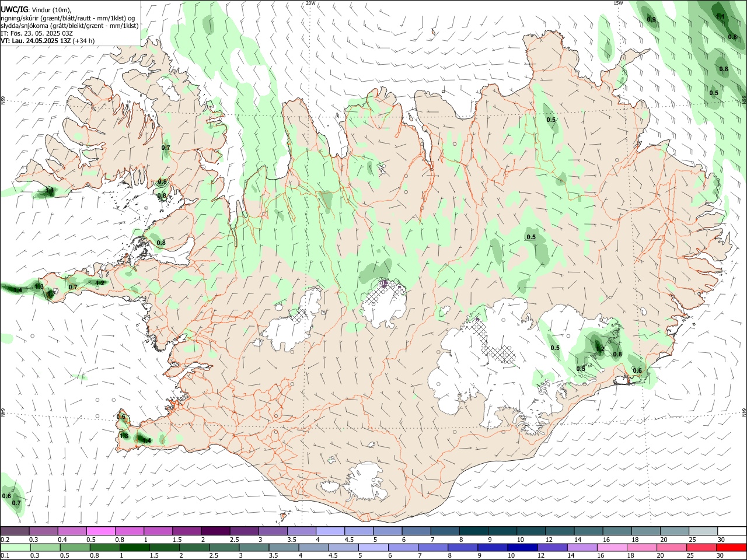Click the '20W' longitude label
The image size is (747, 560).
point(310,3)
